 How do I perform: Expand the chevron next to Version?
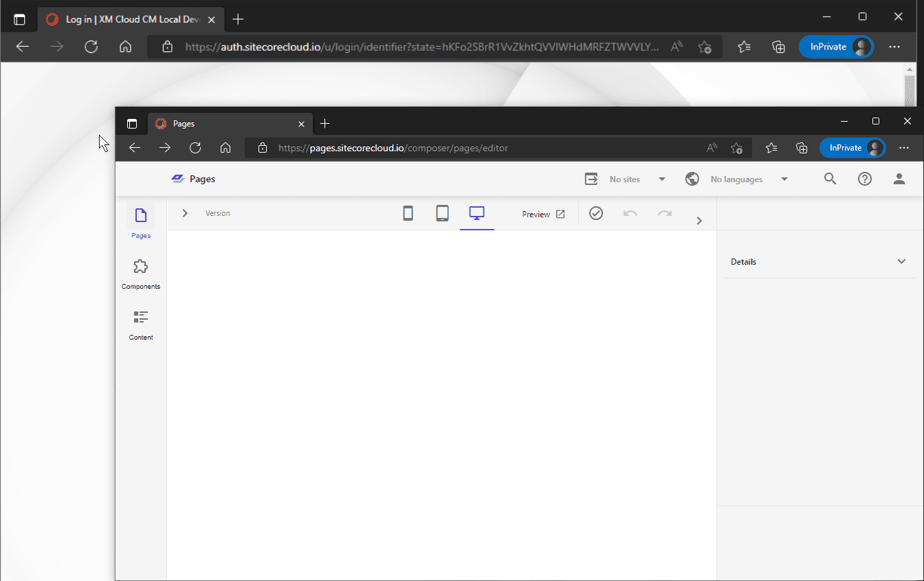[x=185, y=213]
